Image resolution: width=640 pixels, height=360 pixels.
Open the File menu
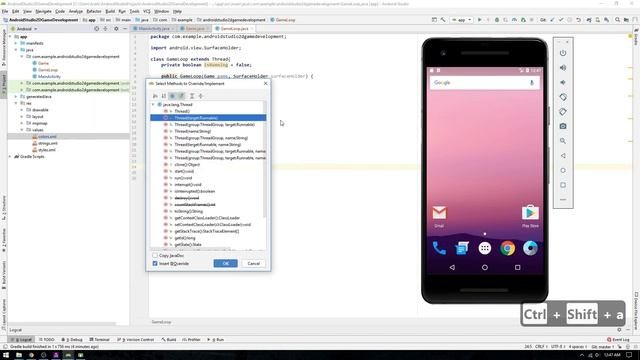[5, 11]
